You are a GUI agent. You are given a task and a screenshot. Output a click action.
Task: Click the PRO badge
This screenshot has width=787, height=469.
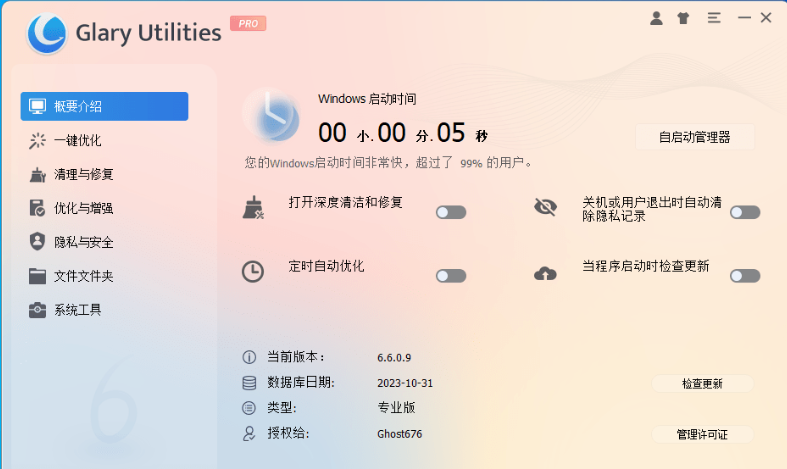point(248,23)
